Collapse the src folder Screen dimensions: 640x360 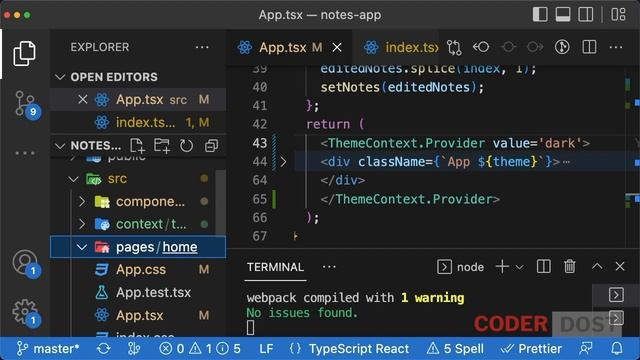coord(73,179)
